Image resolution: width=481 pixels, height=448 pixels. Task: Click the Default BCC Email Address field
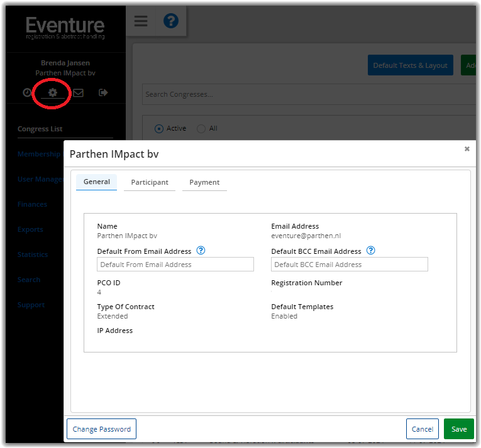350,265
